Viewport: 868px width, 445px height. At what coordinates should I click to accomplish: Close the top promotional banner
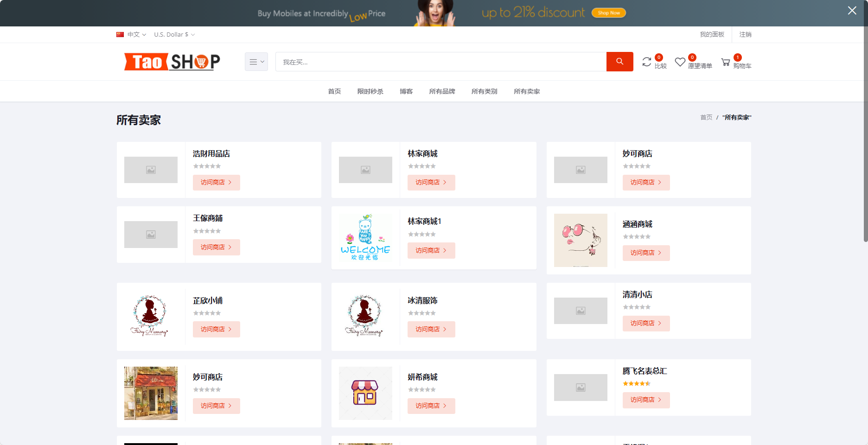(852, 10)
